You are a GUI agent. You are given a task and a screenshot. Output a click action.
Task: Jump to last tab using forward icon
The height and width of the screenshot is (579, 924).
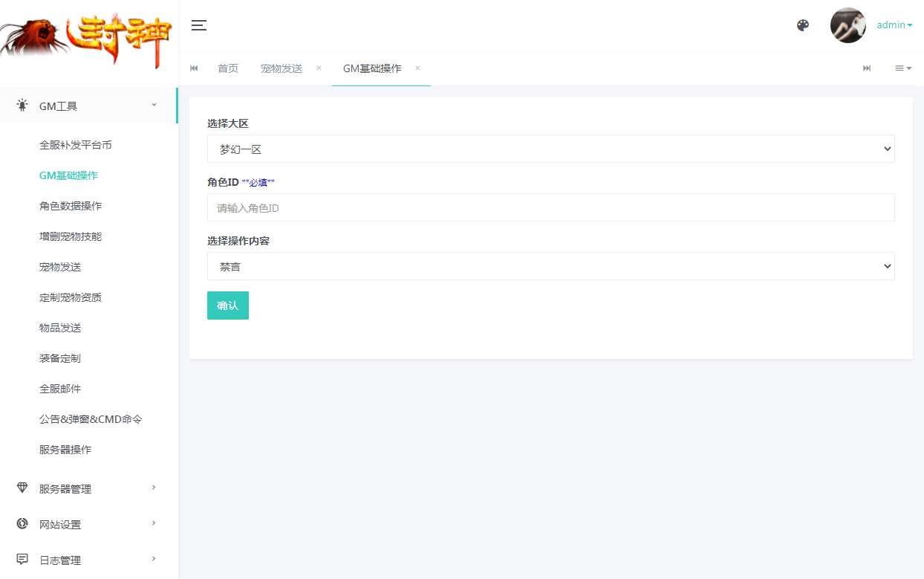pos(866,68)
